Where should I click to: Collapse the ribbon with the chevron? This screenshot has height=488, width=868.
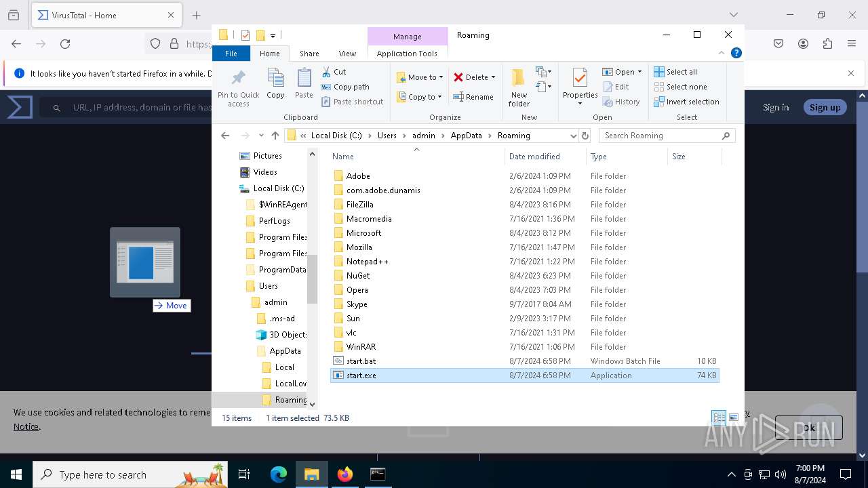click(x=722, y=53)
